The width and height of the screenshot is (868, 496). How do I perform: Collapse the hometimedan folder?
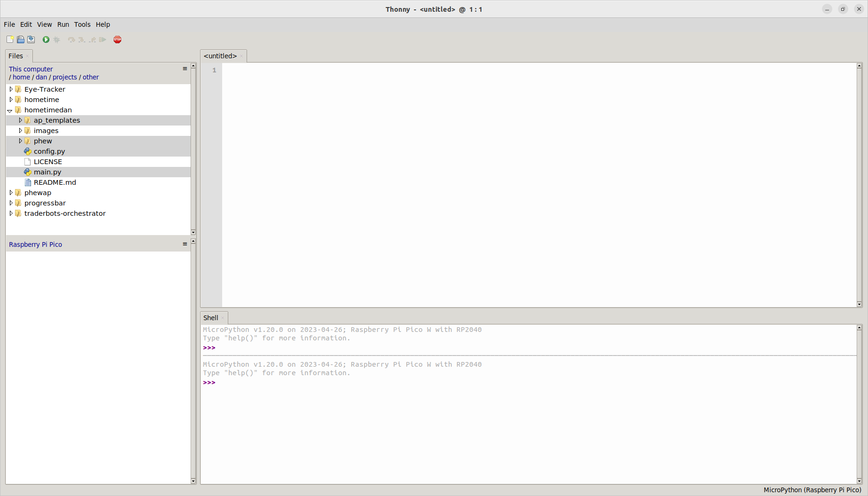(x=10, y=110)
